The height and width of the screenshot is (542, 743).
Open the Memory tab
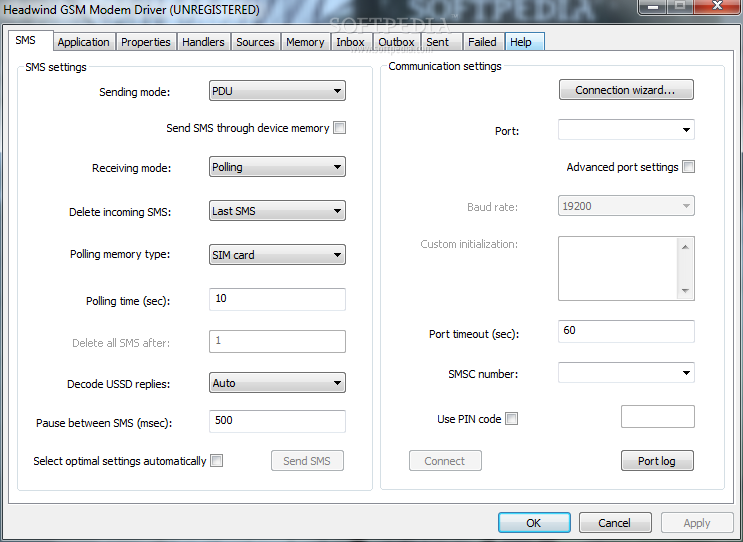pos(305,42)
